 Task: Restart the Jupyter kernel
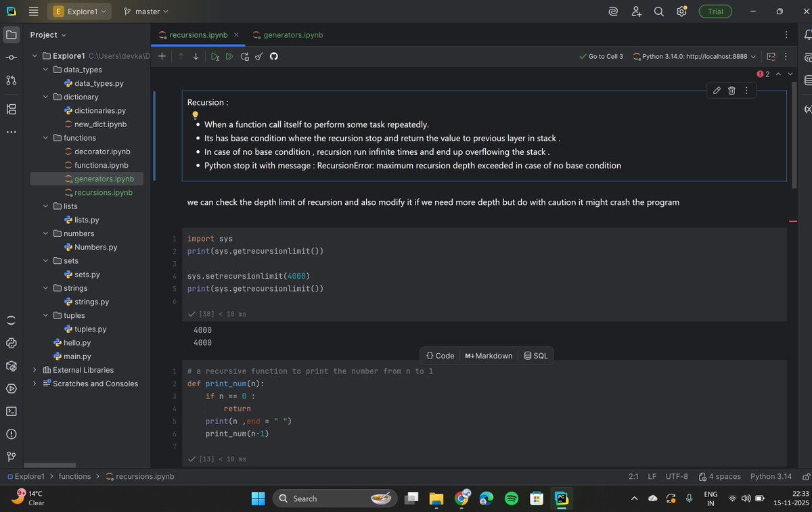click(x=244, y=56)
